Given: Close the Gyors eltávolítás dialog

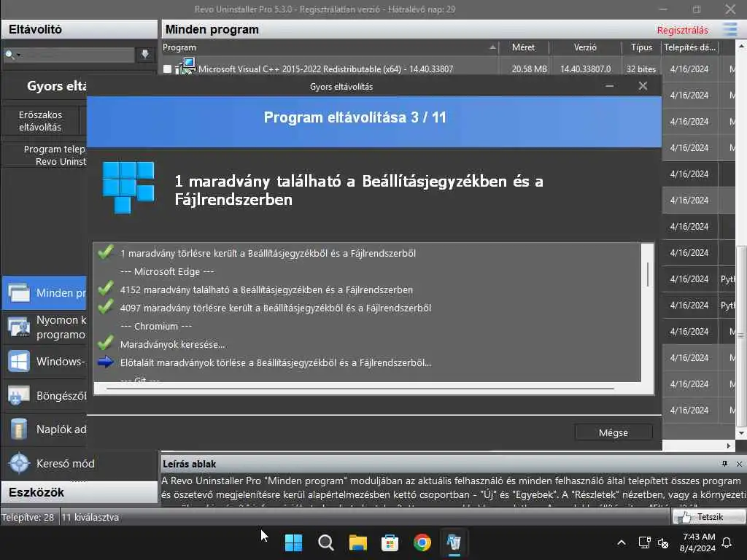Looking at the screenshot, I should click(643, 86).
